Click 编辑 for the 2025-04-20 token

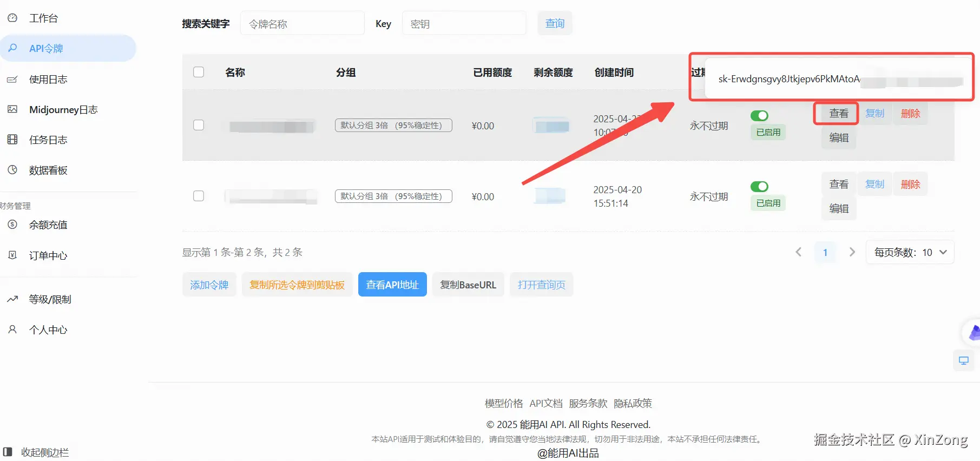[x=839, y=208]
